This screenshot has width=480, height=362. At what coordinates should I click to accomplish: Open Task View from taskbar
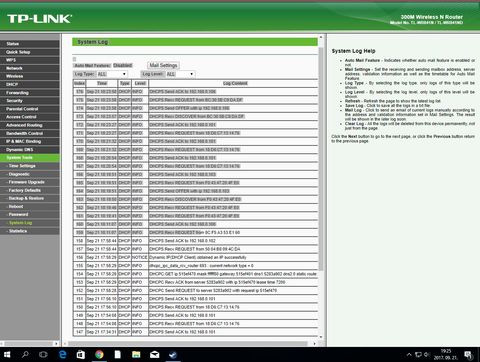pyautogui.click(x=43, y=354)
